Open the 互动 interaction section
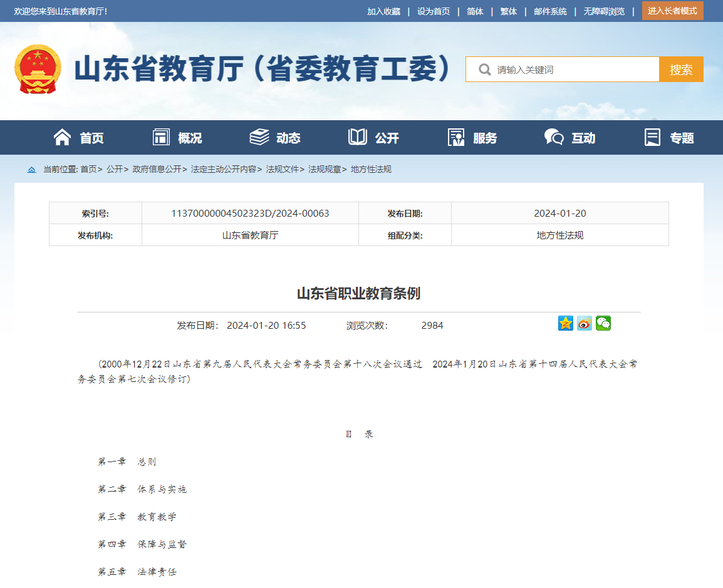Screen dimensions: 723x588 [x=570, y=138]
